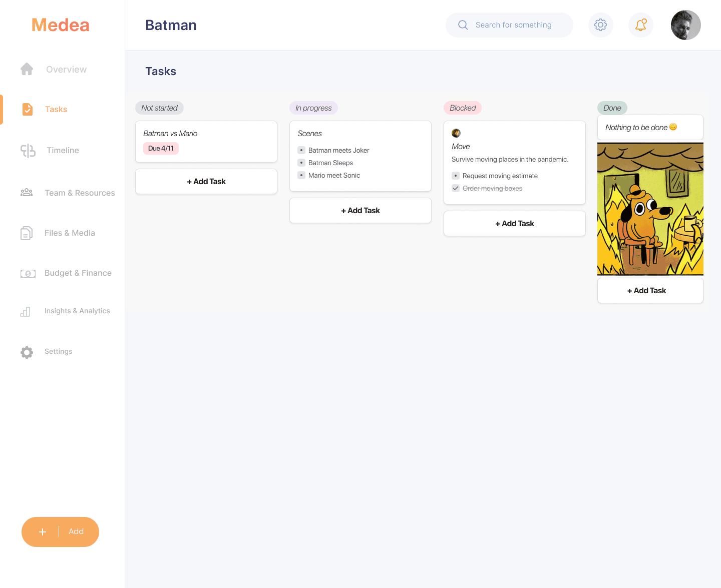The height and width of the screenshot is (588, 721).
Task: Open notifications bell icon
Action: coord(640,25)
